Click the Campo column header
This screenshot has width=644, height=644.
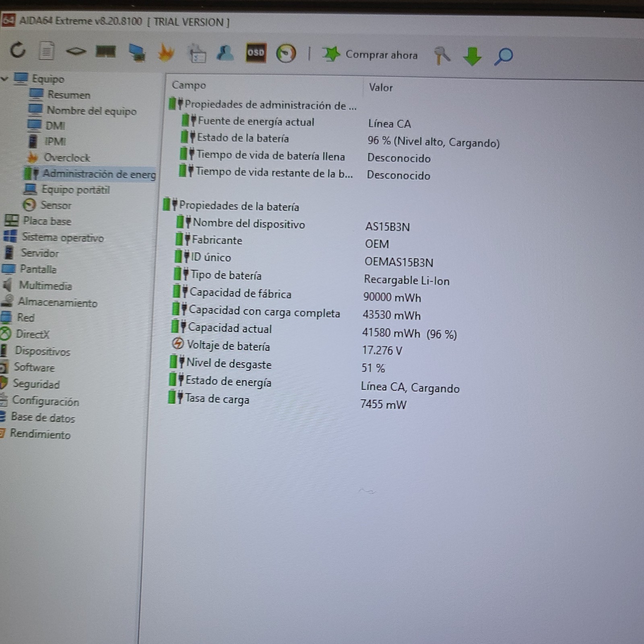189,85
